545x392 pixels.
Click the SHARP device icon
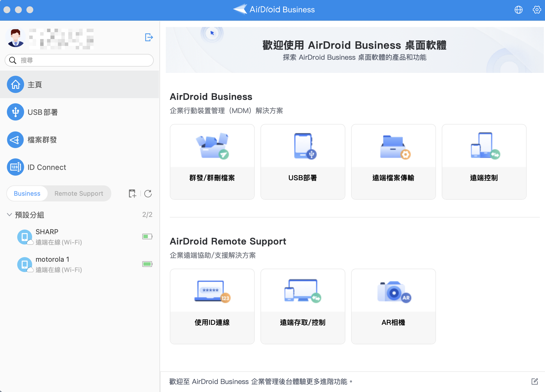pyautogui.click(x=25, y=237)
